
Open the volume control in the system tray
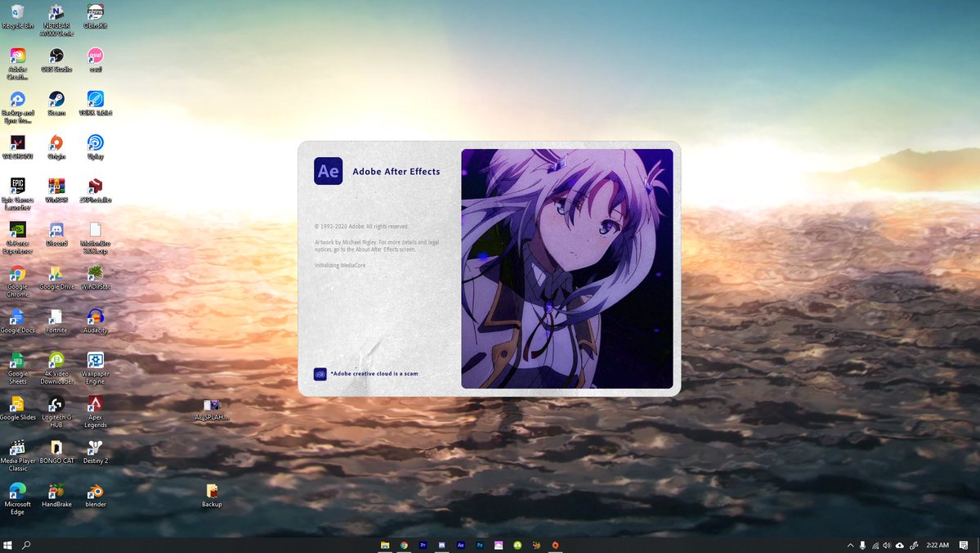(x=887, y=545)
